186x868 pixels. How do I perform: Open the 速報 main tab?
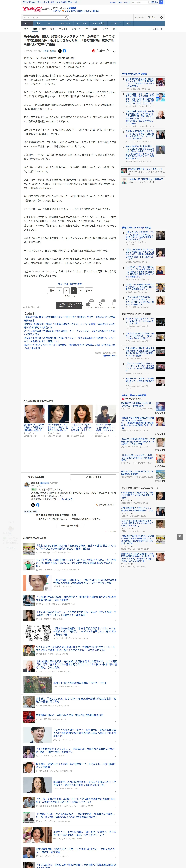[38, 24]
